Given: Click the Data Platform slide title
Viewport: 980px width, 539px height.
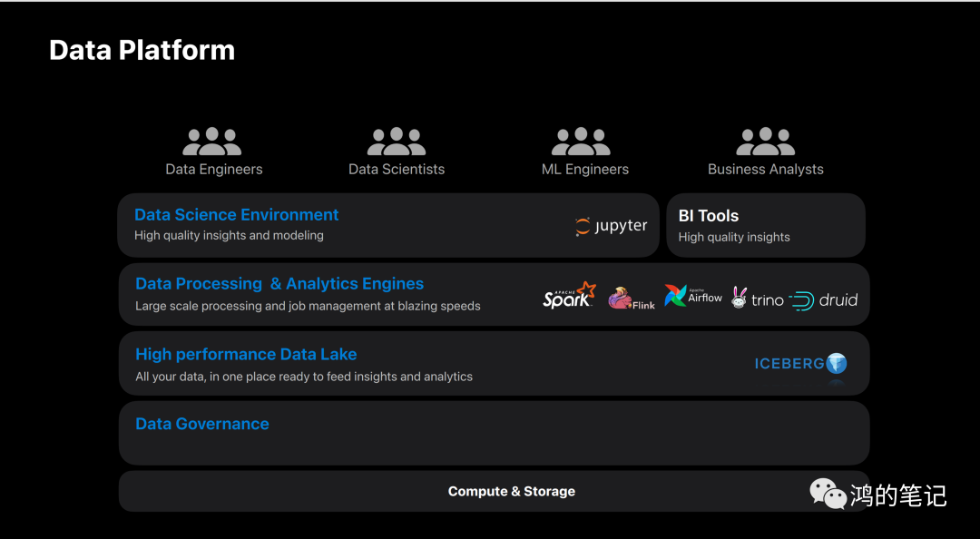Looking at the screenshot, I should (x=142, y=50).
